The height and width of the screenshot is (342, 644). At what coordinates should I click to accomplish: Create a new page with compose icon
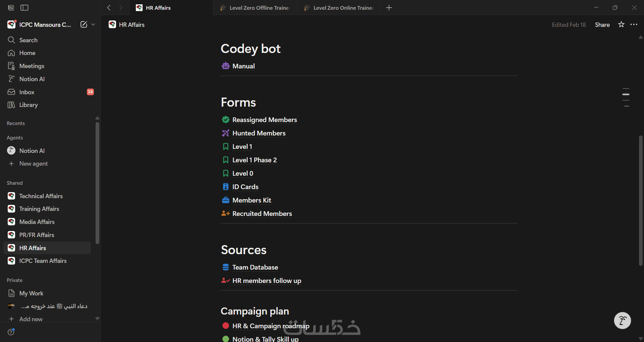[84, 24]
